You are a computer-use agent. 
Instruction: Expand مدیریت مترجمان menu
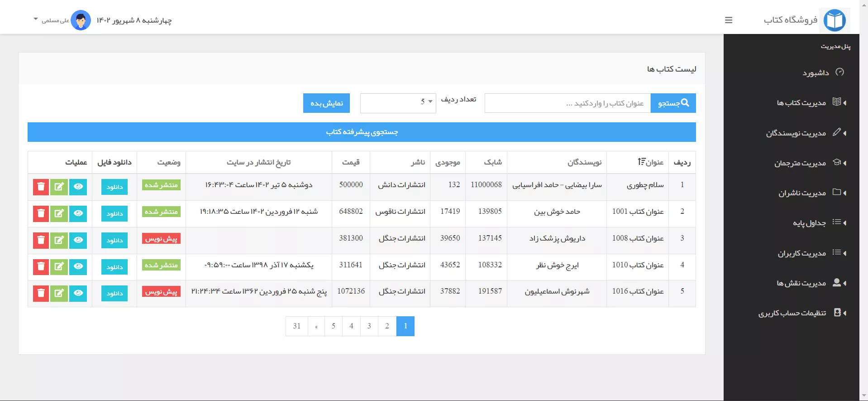800,163
